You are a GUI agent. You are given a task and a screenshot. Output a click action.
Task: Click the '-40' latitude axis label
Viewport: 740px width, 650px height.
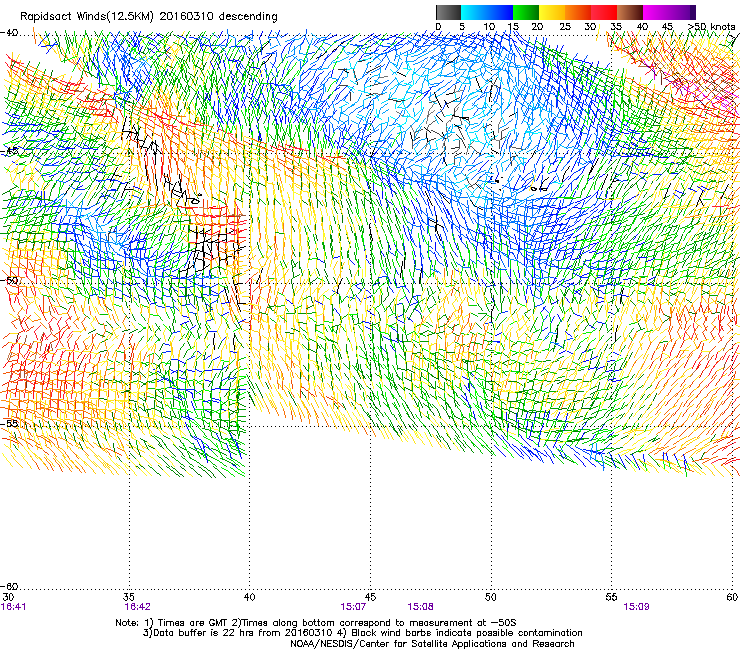(x=9, y=33)
